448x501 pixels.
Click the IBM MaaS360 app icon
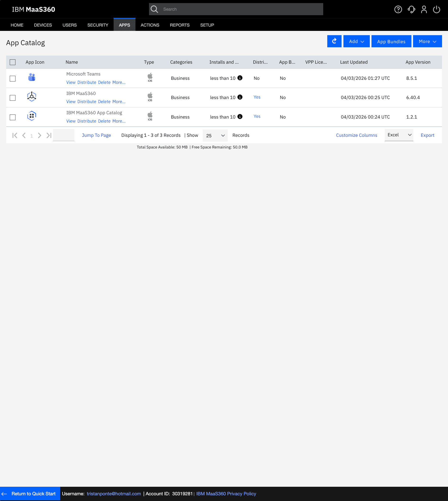(32, 96)
